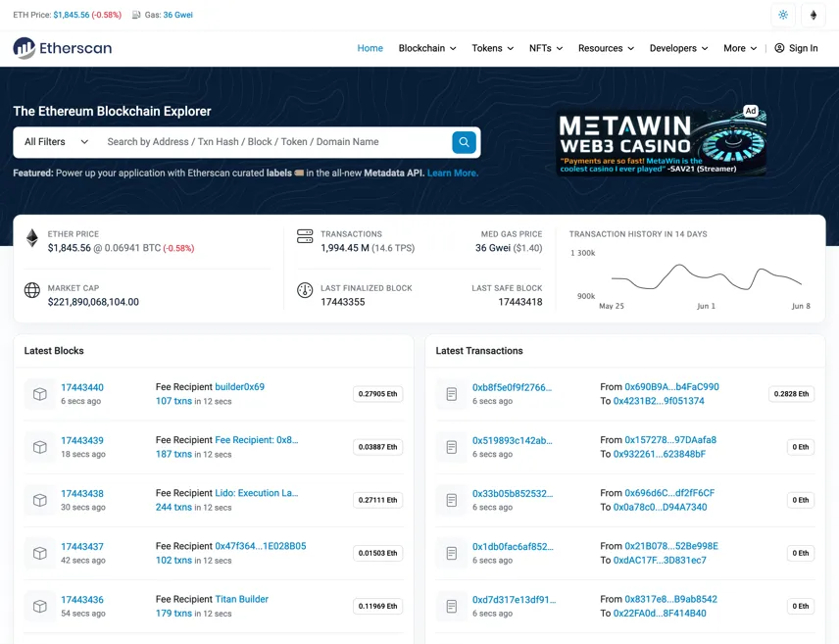Click the cube icon for block 17443437
Viewport: 839px width, 644px height.
click(x=39, y=553)
